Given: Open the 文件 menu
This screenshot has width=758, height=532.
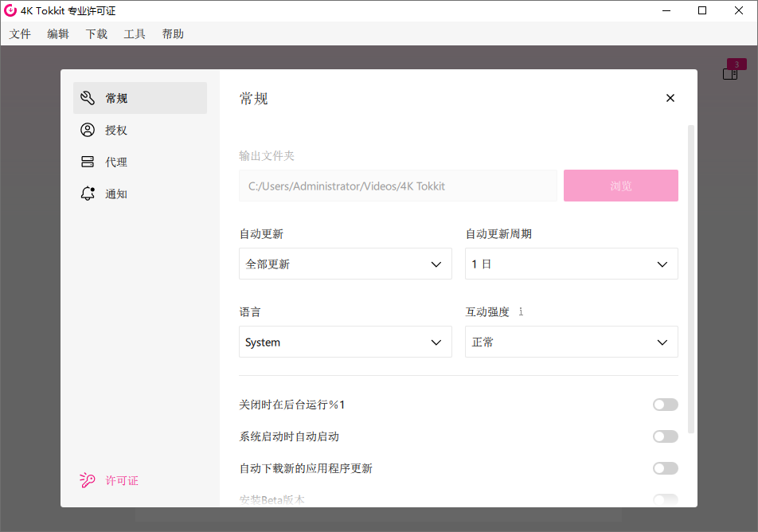Looking at the screenshot, I should pyautogui.click(x=20, y=34).
